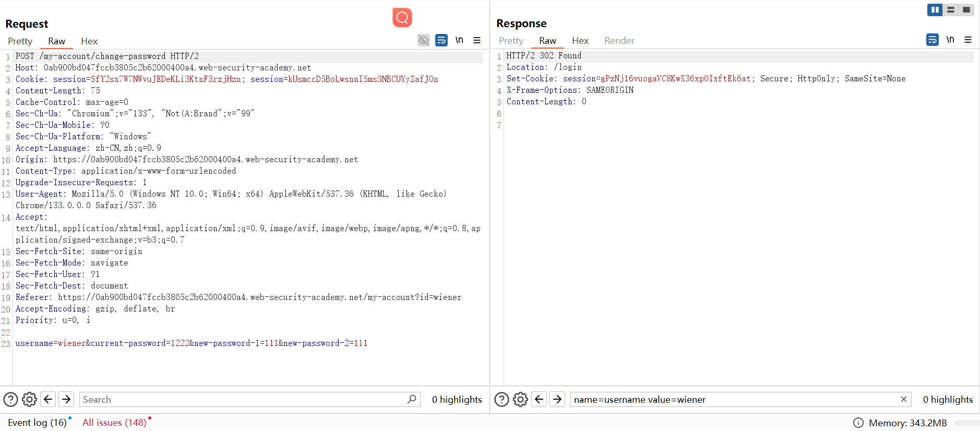Switch to combined tabbed layout view
The image size is (980, 431).
[x=966, y=9]
